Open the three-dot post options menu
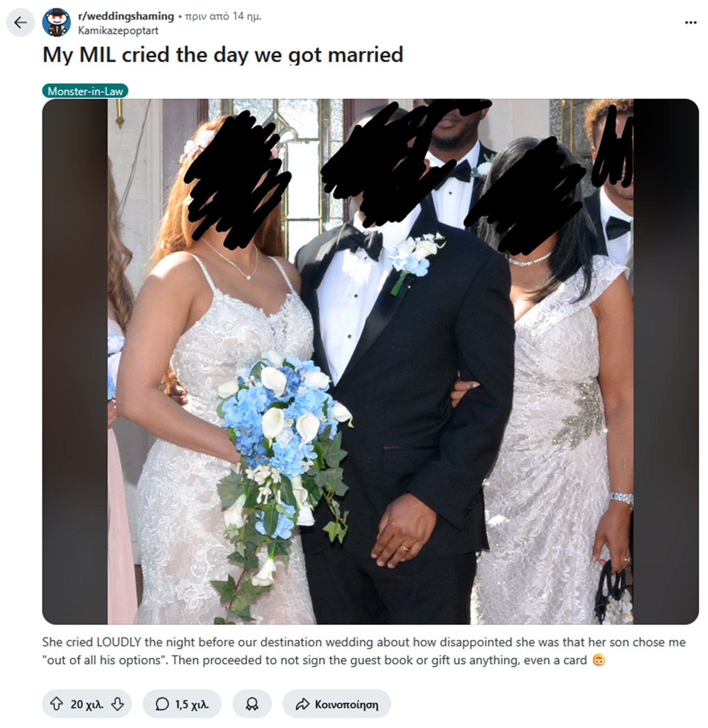Image resolution: width=708 pixels, height=728 pixels. pyautogui.click(x=690, y=22)
